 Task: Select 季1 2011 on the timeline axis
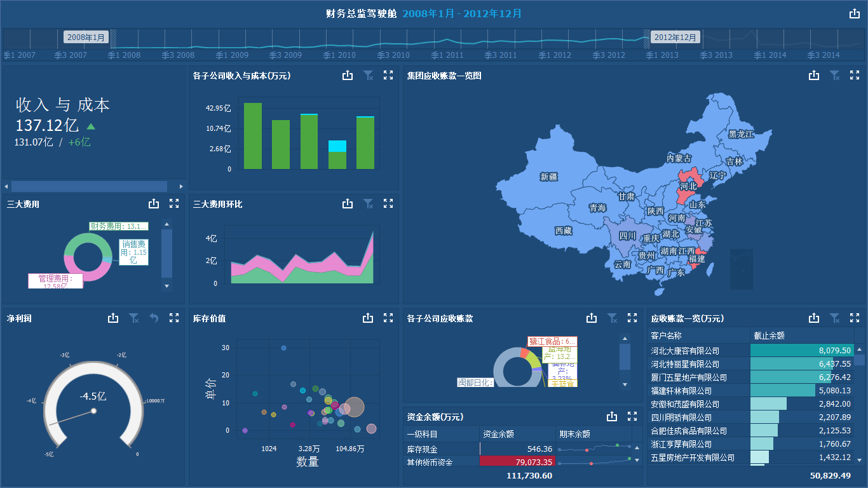click(447, 55)
